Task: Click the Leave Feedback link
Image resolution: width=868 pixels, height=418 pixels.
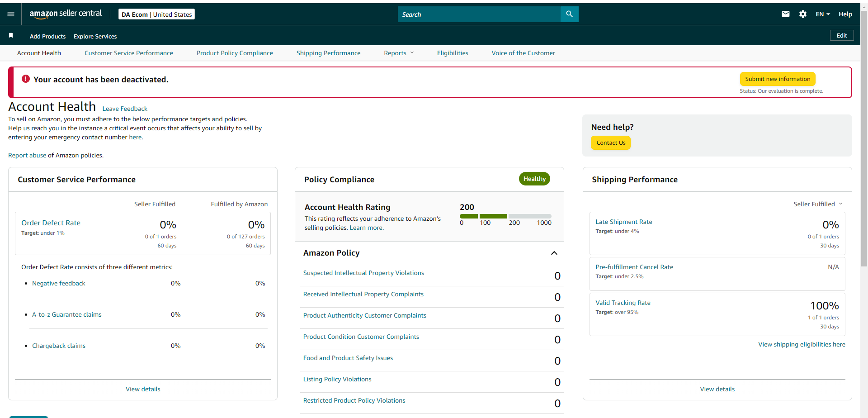Action: pos(125,109)
